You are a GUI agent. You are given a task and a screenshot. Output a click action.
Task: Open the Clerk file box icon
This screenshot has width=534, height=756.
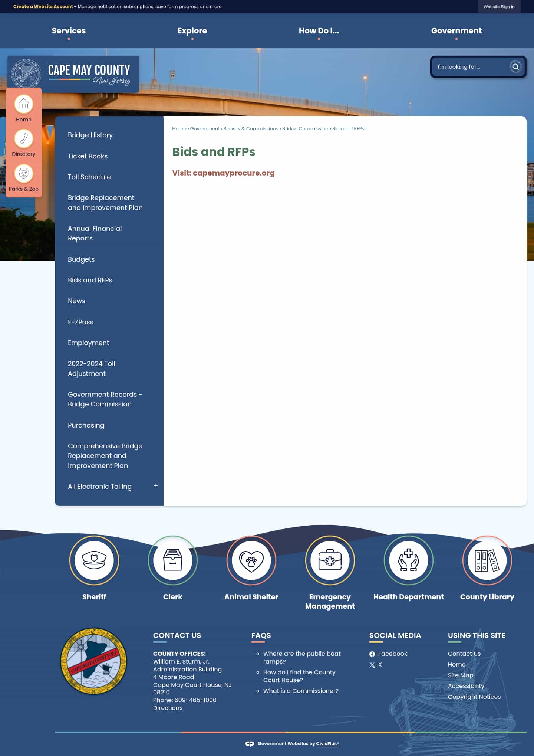click(173, 560)
